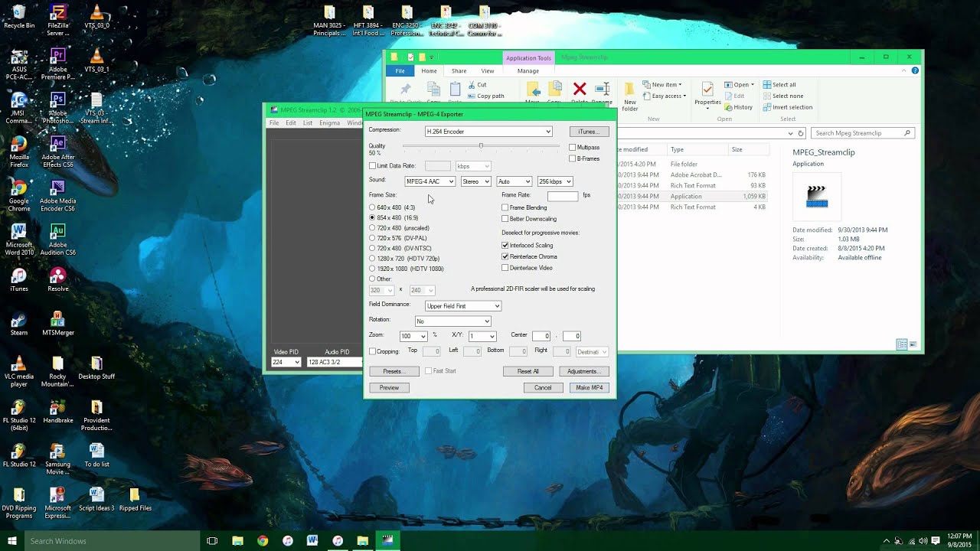Viewport: 980px width, 551px height.
Task: Expand the X/Y ratio dropdown
Action: click(482, 336)
